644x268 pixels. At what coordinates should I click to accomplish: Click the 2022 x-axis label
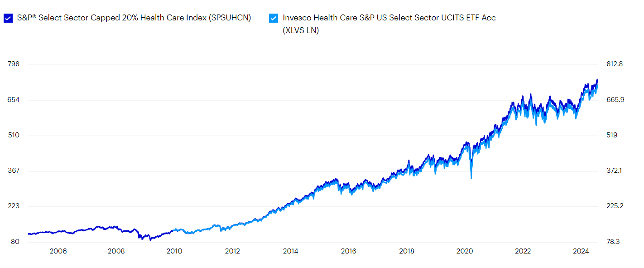coord(523,251)
